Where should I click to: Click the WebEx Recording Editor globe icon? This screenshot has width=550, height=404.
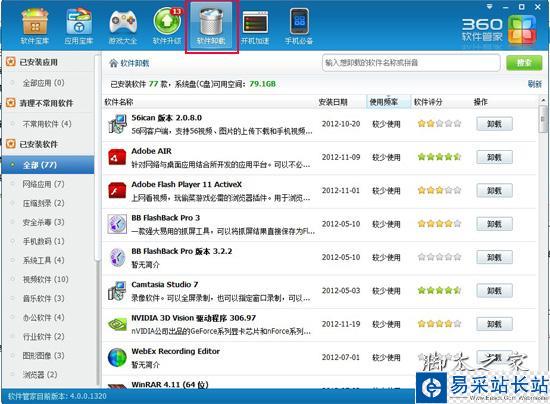click(x=117, y=358)
